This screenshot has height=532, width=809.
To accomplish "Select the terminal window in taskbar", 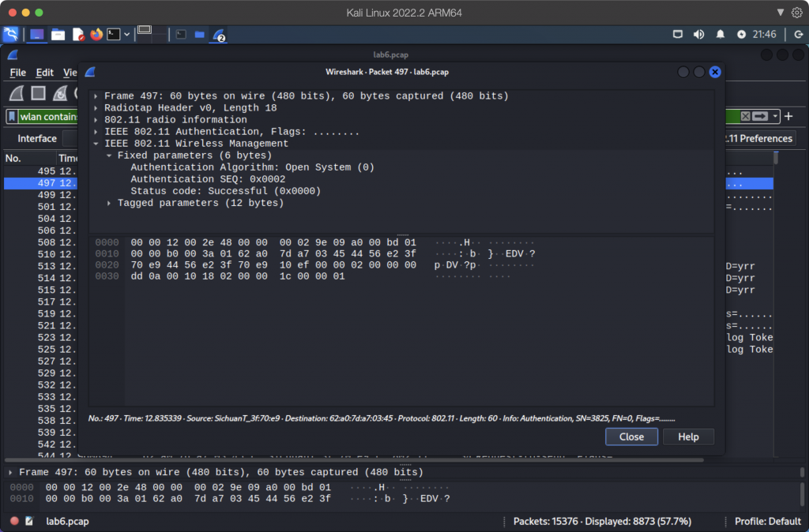I will (181, 35).
